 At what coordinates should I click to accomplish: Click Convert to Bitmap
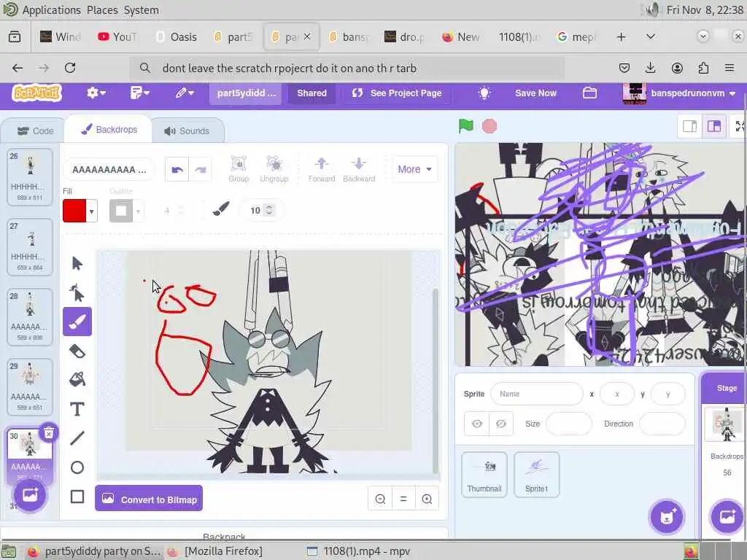click(x=149, y=499)
